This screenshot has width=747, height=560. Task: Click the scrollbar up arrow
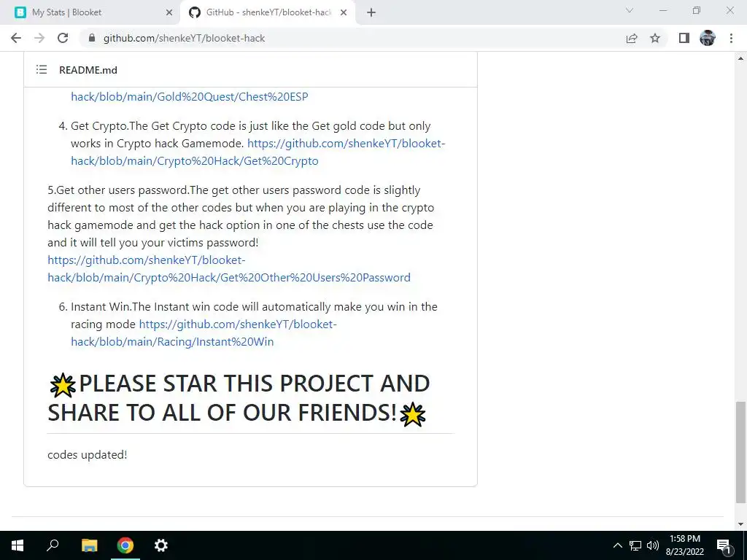(x=740, y=58)
